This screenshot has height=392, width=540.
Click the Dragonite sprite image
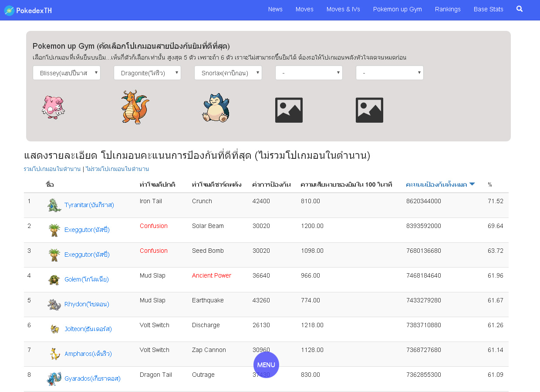click(x=135, y=107)
